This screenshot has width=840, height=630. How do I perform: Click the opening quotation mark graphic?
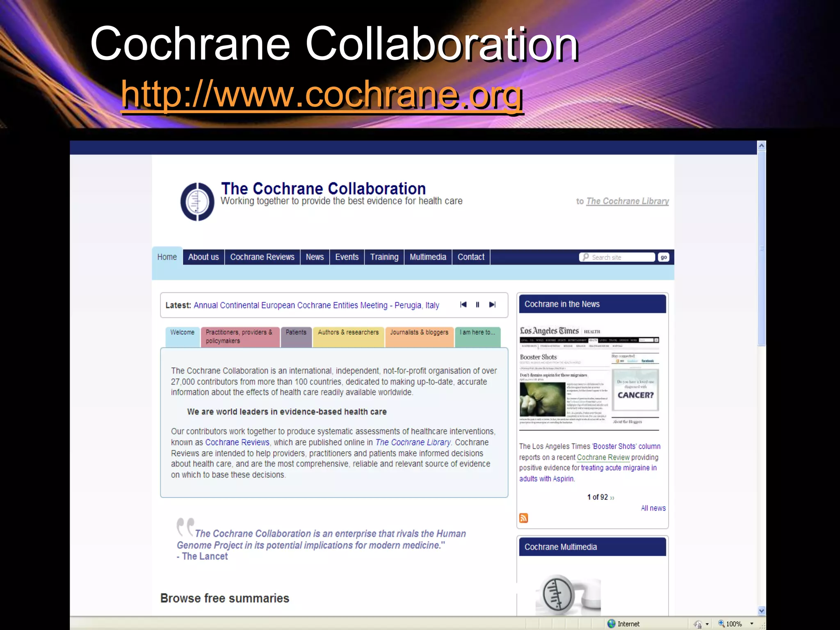click(x=185, y=527)
